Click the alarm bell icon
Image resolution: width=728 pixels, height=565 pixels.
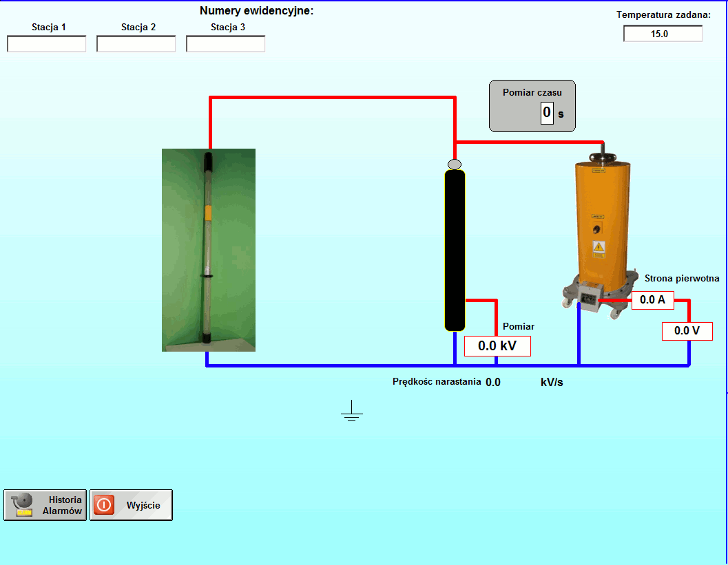pos(22,504)
